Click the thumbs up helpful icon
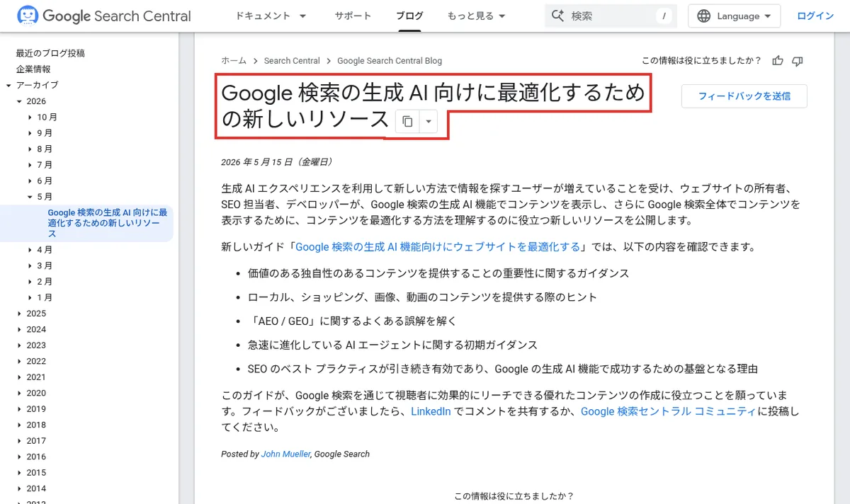Viewport: 850px width, 504px height. coord(778,61)
